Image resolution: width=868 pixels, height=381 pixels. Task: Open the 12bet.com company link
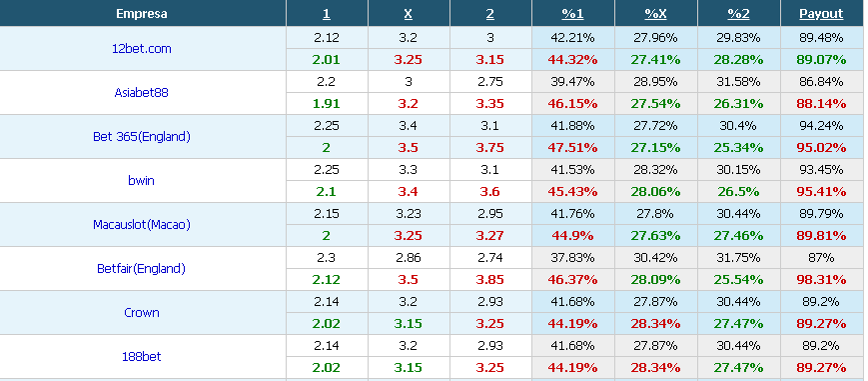point(141,48)
